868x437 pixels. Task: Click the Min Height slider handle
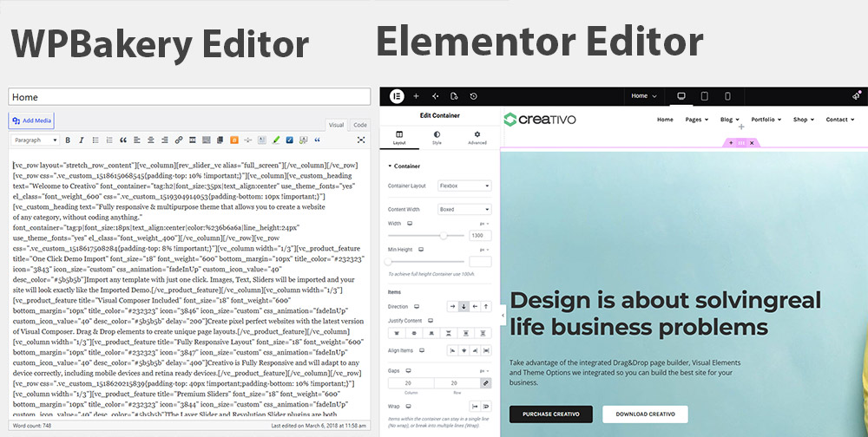tap(388, 262)
